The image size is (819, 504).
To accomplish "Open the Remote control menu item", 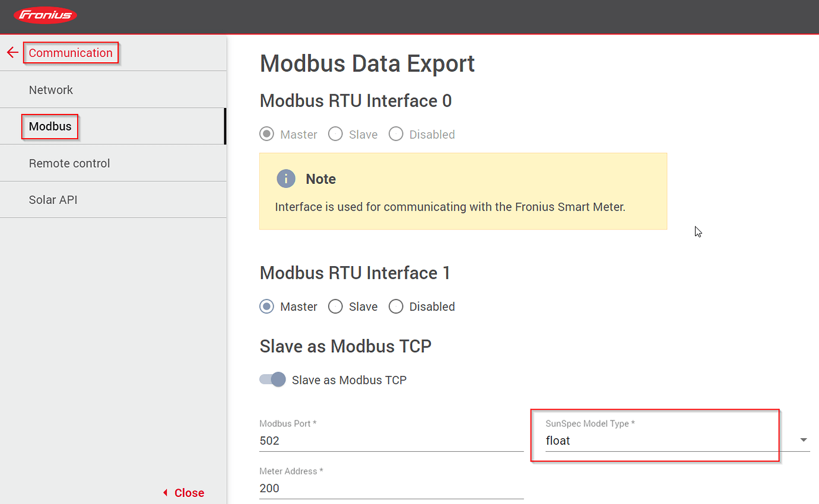I will [113, 163].
